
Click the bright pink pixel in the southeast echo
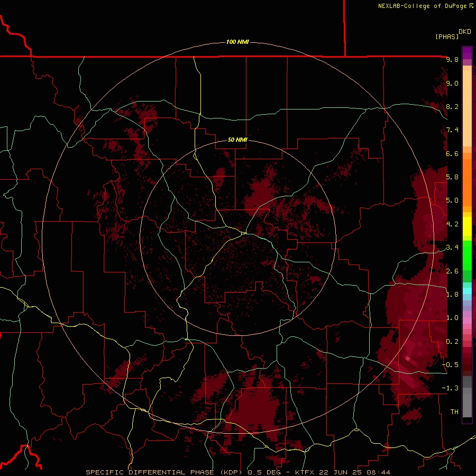click(408, 359)
